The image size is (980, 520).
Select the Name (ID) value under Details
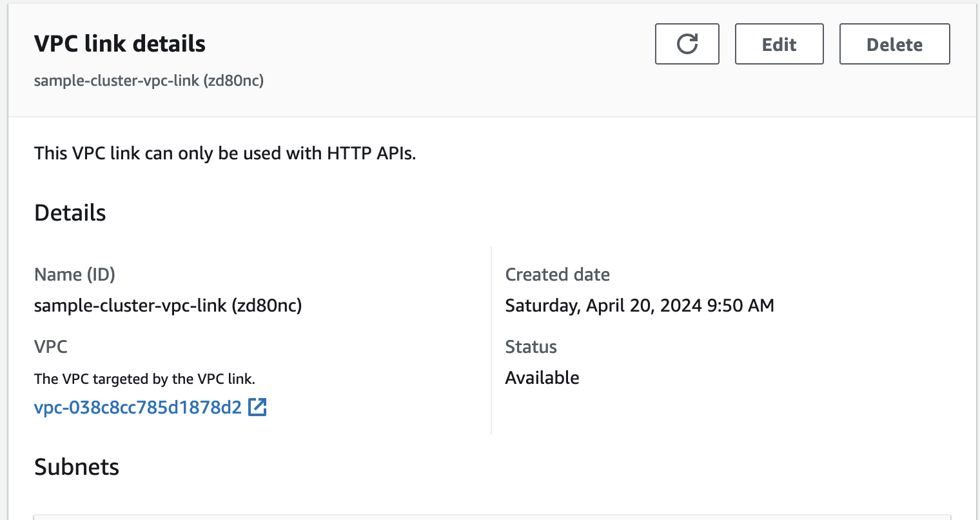(x=168, y=305)
